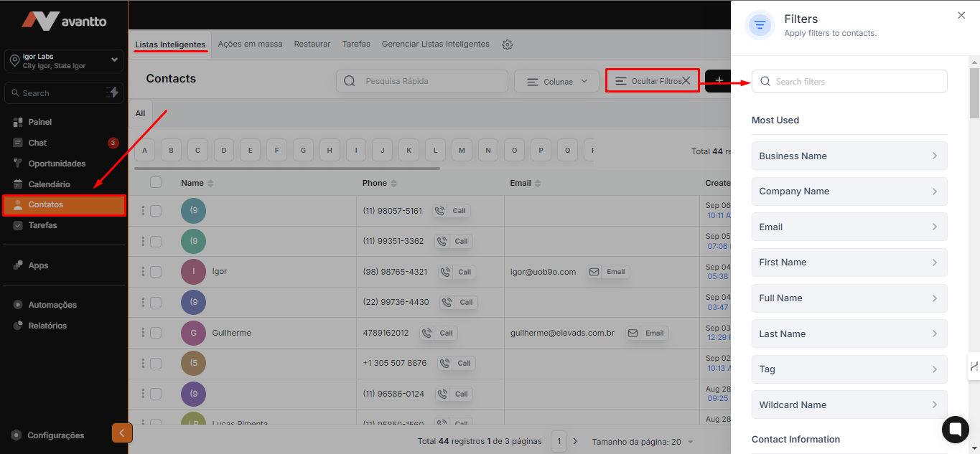Screen dimensions: 980x454
Task: Close the Filters panel
Action: 961,15
